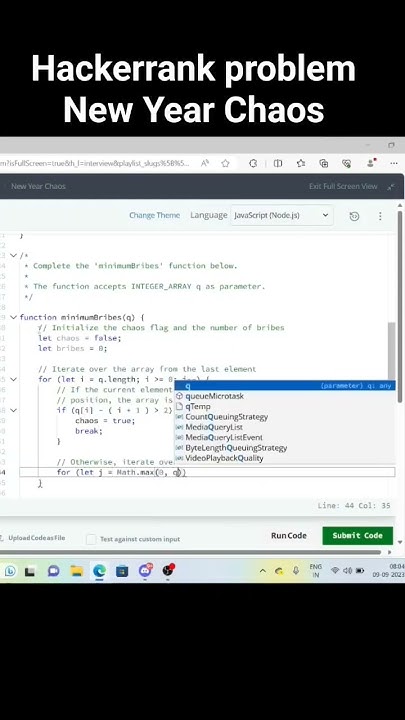The width and height of the screenshot is (405, 720).
Task: Toggle Edge split screen icon
Action: pos(278,163)
